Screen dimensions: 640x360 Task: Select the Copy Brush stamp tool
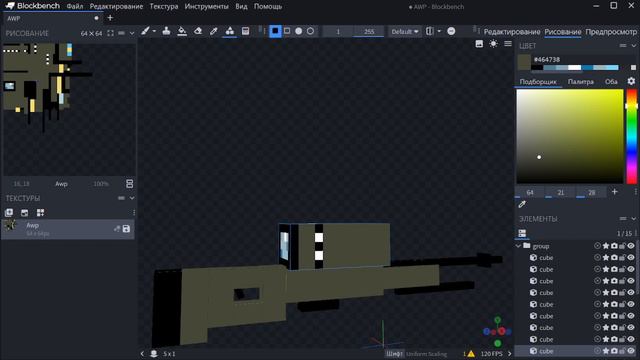[166, 31]
